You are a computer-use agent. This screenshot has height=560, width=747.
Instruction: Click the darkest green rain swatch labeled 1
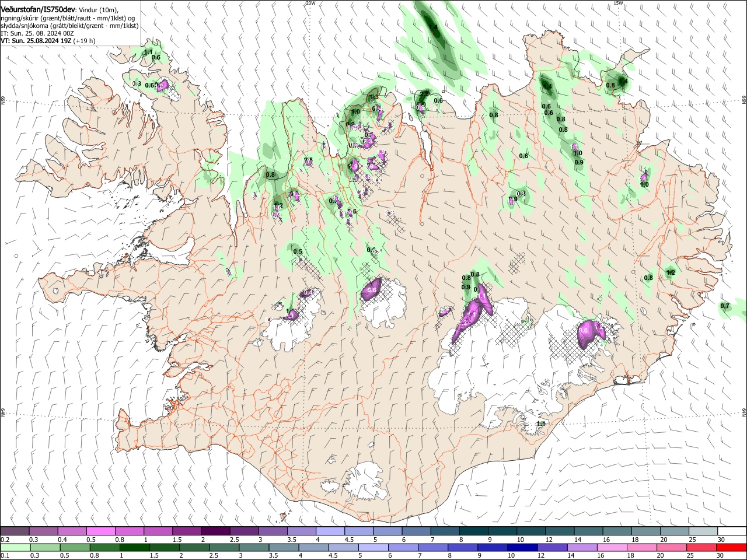click(134, 547)
